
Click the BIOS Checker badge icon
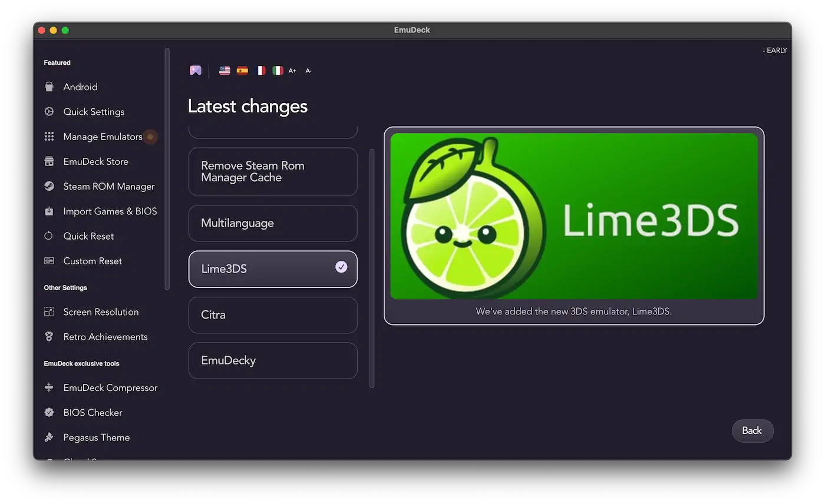tap(49, 412)
